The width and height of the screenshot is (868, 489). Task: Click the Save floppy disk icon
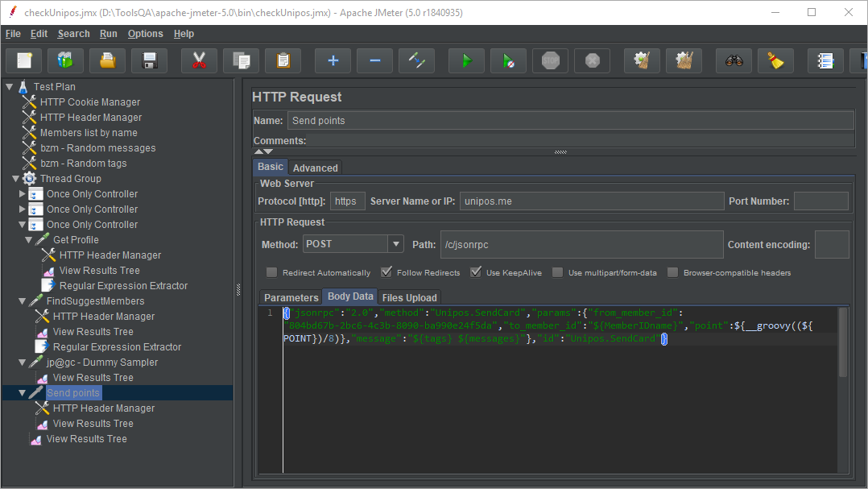point(150,60)
